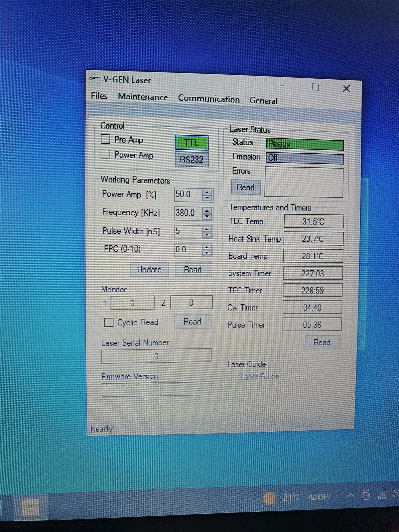Click the Firmware Version field
The height and width of the screenshot is (532, 399).
[156, 389]
